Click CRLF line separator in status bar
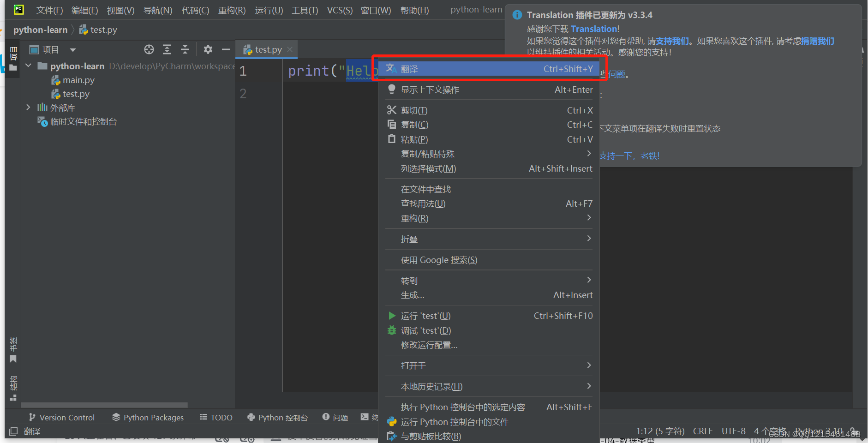 pyautogui.click(x=702, y=431)
